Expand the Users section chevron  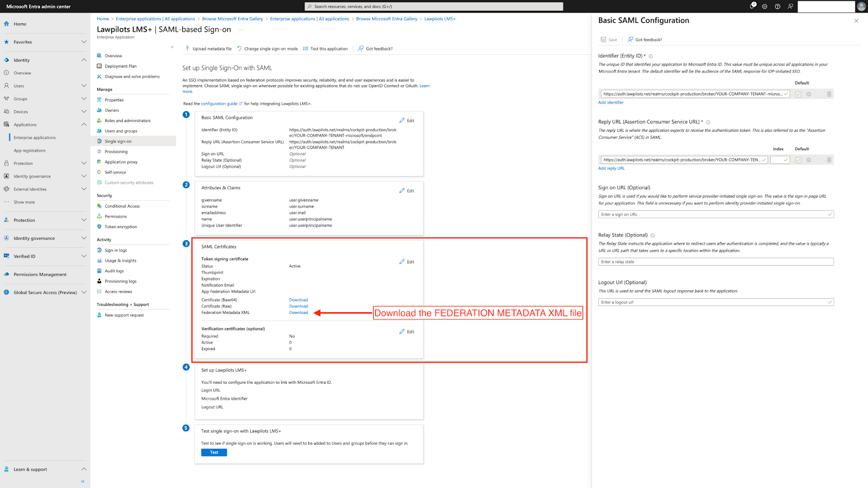click(84, 86)
